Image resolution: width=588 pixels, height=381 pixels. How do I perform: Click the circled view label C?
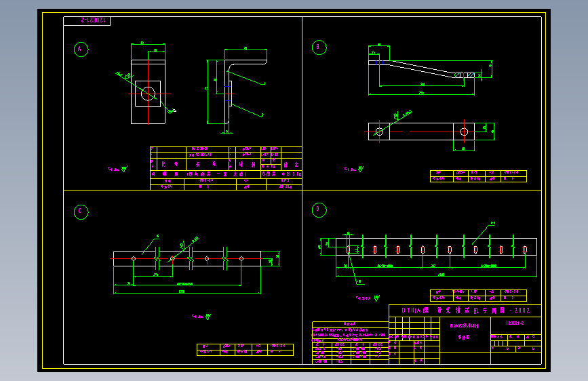(81, 212)
